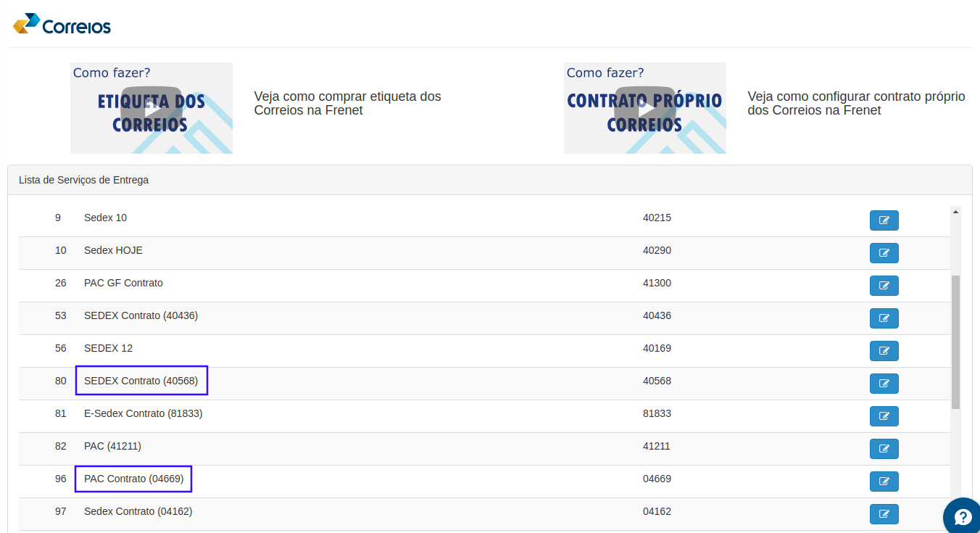Image resolution: width=980 pixels, height=533 pixels.
Task: Edit the Sedex HOJE service
Action: [884, 253]
